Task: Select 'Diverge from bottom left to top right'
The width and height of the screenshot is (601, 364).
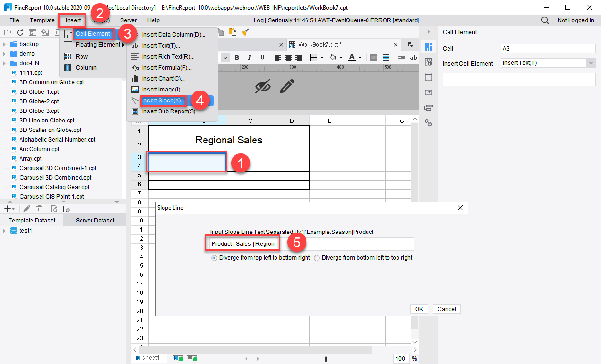Action: [316, 257]
